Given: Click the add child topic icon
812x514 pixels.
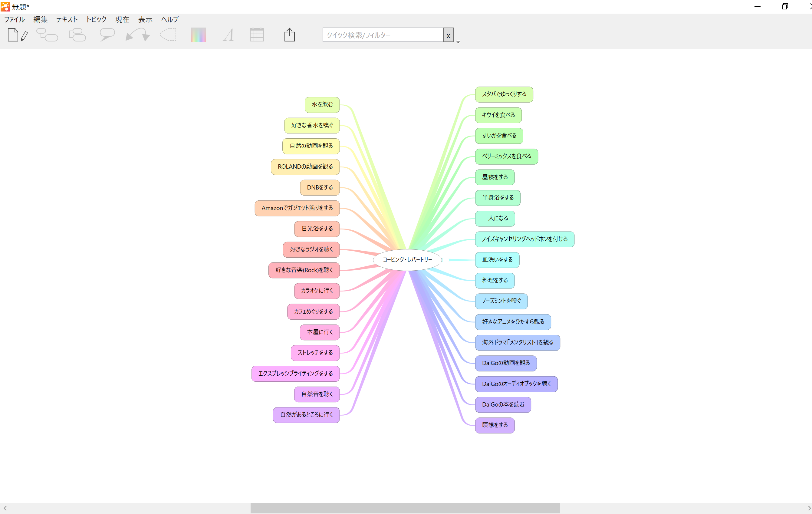Looking at the screenshot, I should (x=47, y=35).
